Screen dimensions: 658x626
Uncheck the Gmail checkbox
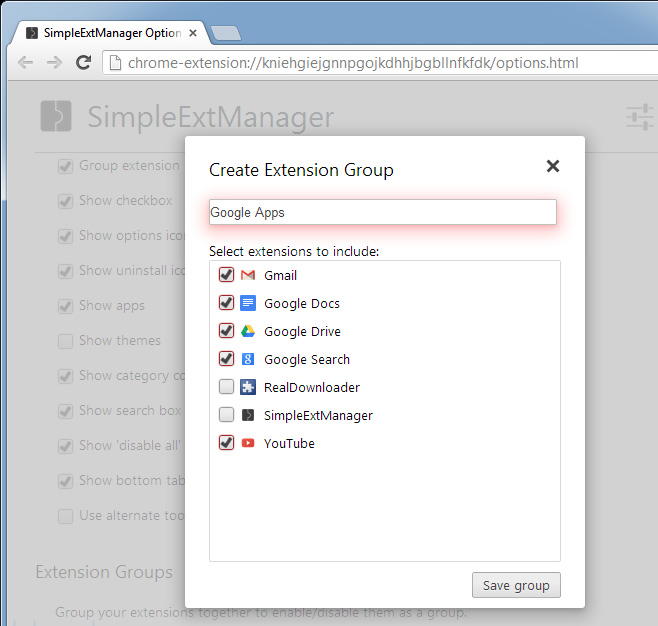coord(226,275)
